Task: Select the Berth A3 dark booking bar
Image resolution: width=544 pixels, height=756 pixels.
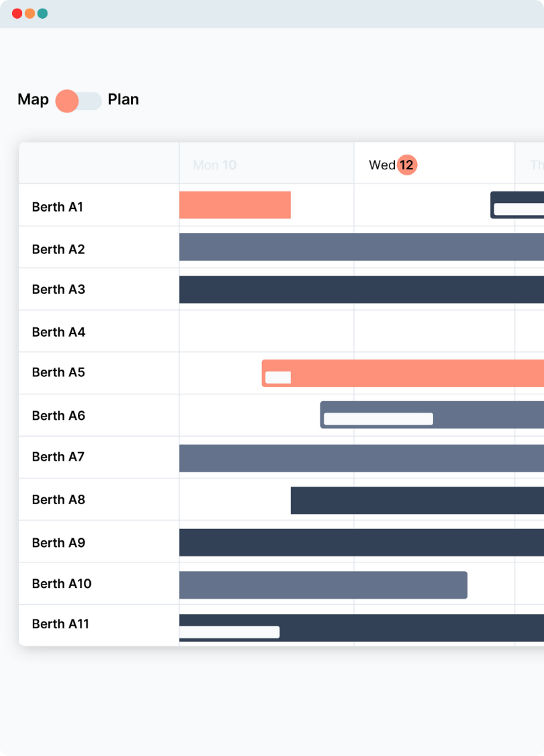Action: coord(361,290)
